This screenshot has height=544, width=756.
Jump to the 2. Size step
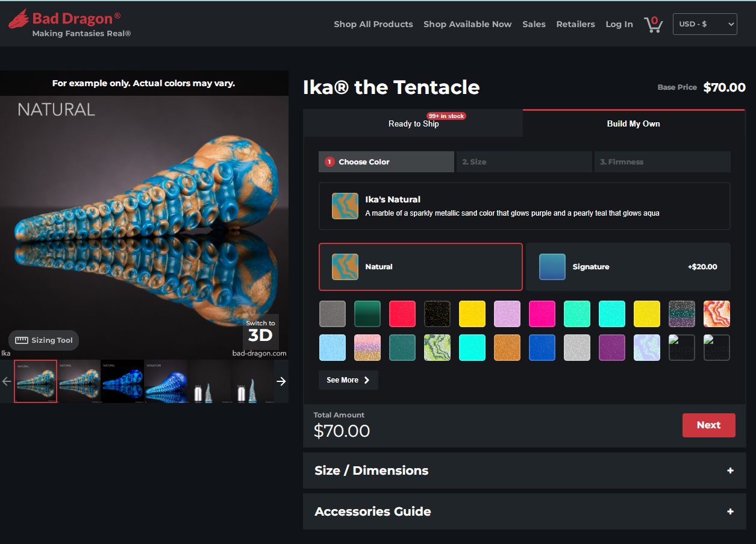click(524, 162)
